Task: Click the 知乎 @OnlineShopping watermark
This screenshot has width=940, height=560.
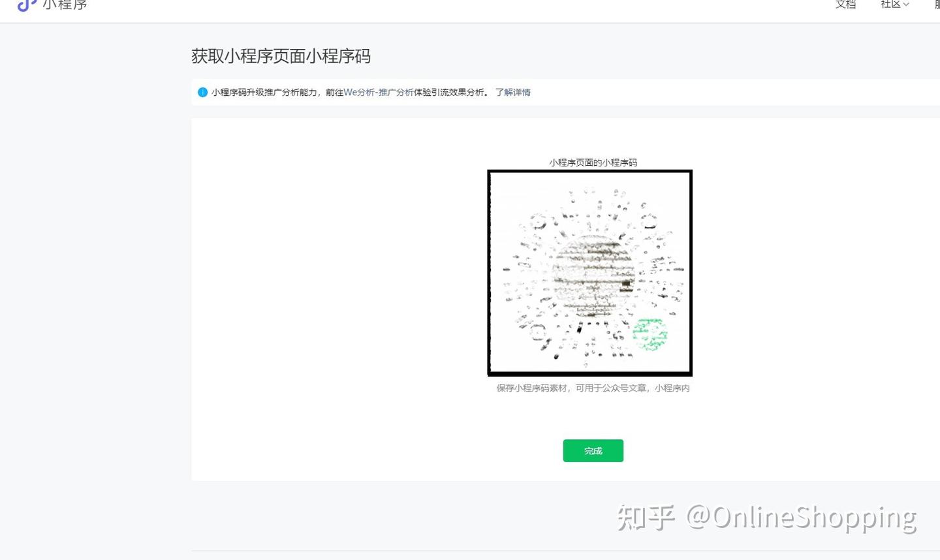Action: [x=767, y=518]
